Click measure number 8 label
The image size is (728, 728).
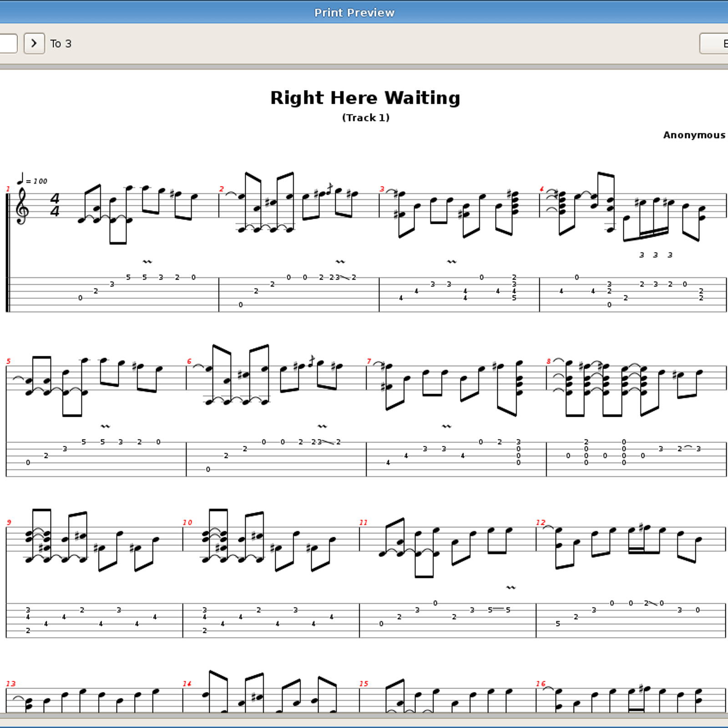549,361
